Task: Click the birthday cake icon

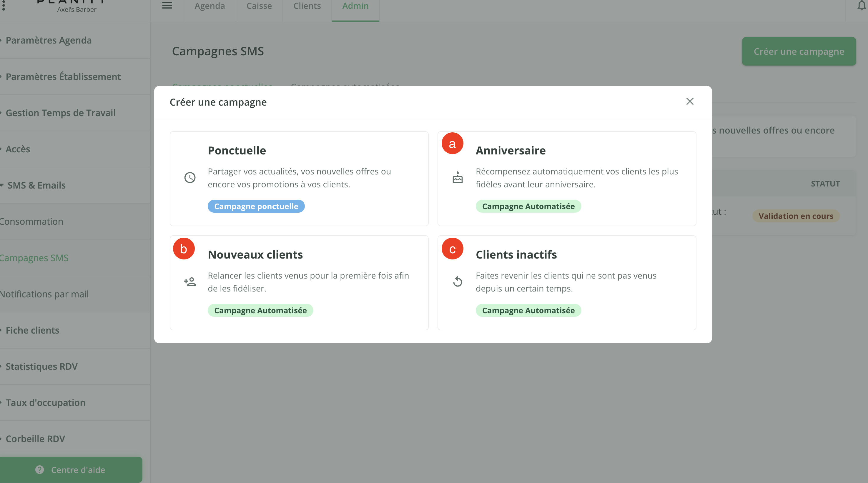Action: (457, 177)
